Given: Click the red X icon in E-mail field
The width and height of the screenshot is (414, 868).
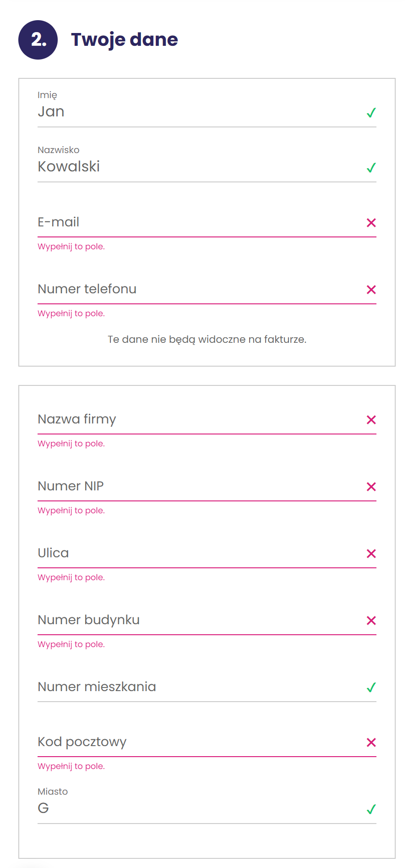Looking at the screenshot, I should click(x=371, y=223).
